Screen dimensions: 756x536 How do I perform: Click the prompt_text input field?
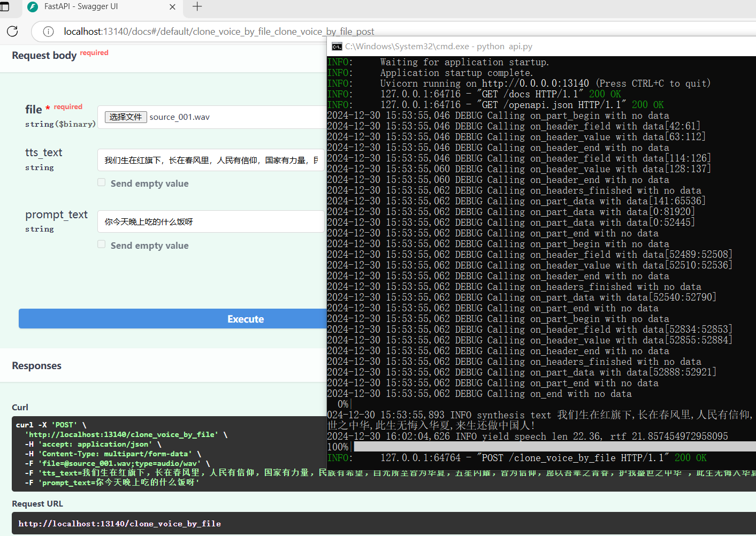tap(211, 221)
